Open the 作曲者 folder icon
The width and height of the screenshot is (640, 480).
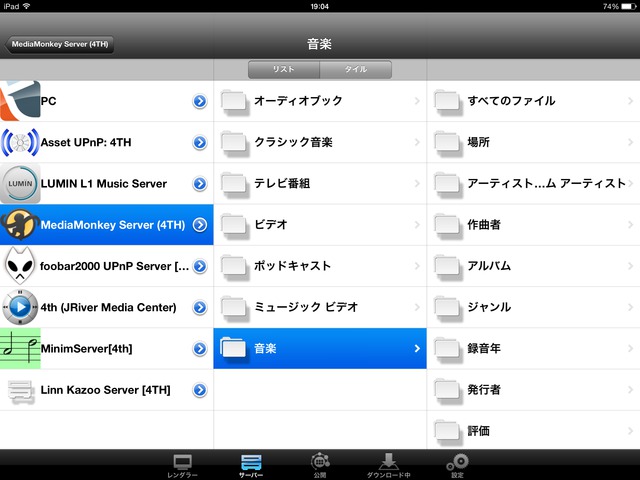click(447, 225)
